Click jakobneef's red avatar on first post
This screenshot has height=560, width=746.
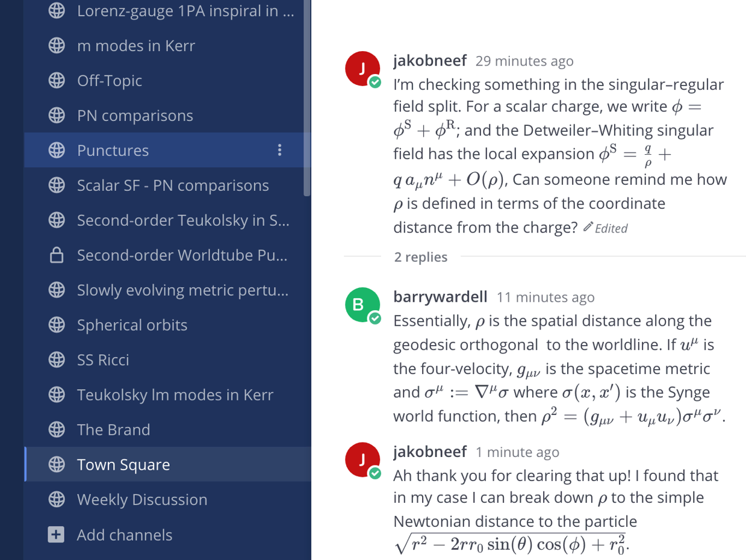(x=362, y=69)
